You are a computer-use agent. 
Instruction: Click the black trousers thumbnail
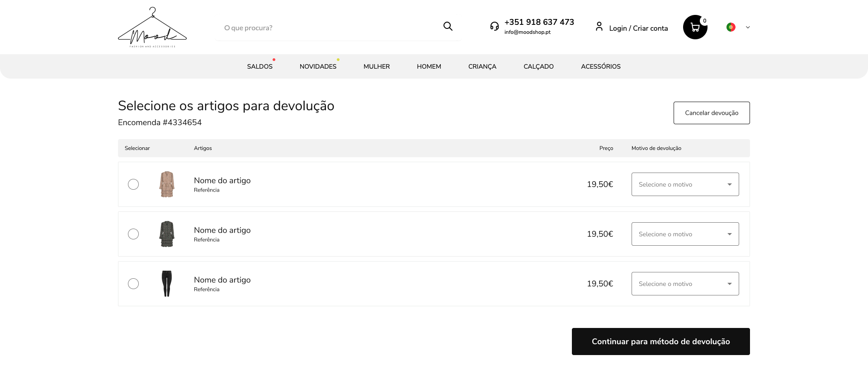[167, 284]
